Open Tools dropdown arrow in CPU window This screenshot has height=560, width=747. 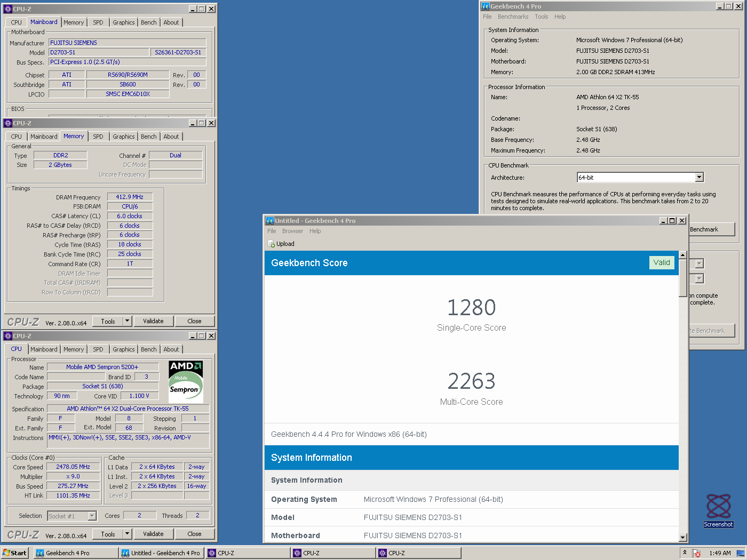click(x=127, y=534)
